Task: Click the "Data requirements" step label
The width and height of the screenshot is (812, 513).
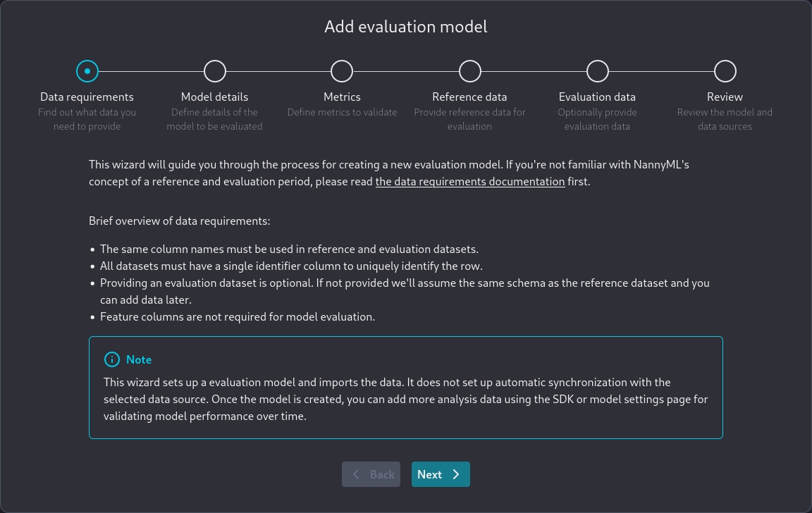Action: [87, 97]
